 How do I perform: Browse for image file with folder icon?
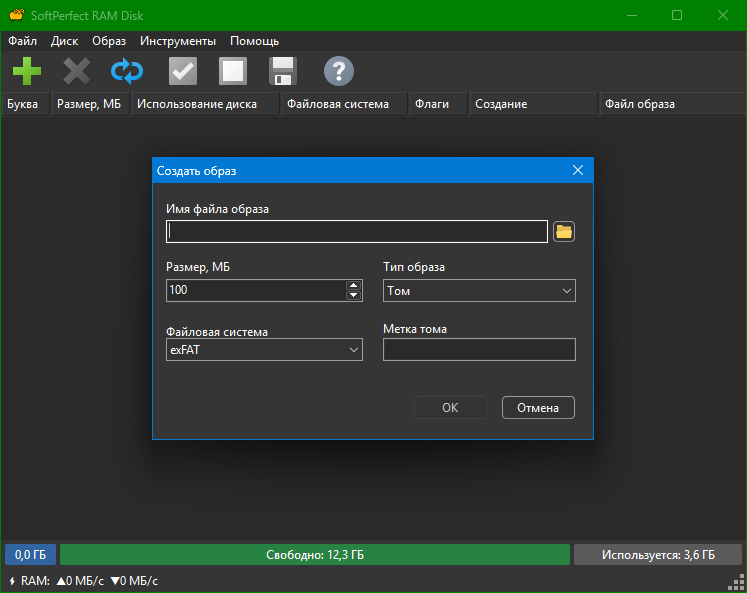pyautogui.click(x=564, y=232)
